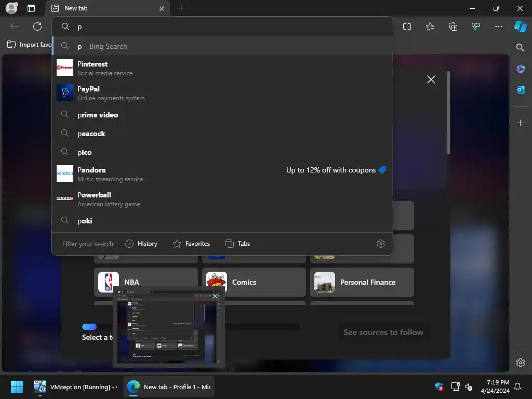Open the tab actions menu icon
The height and width of the screenshot is (399, 532).
(31, 8)
